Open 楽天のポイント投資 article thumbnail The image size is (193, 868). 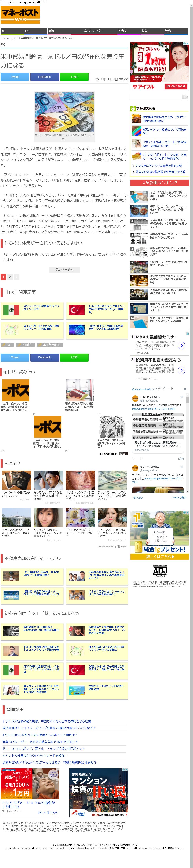coord(136,131)
